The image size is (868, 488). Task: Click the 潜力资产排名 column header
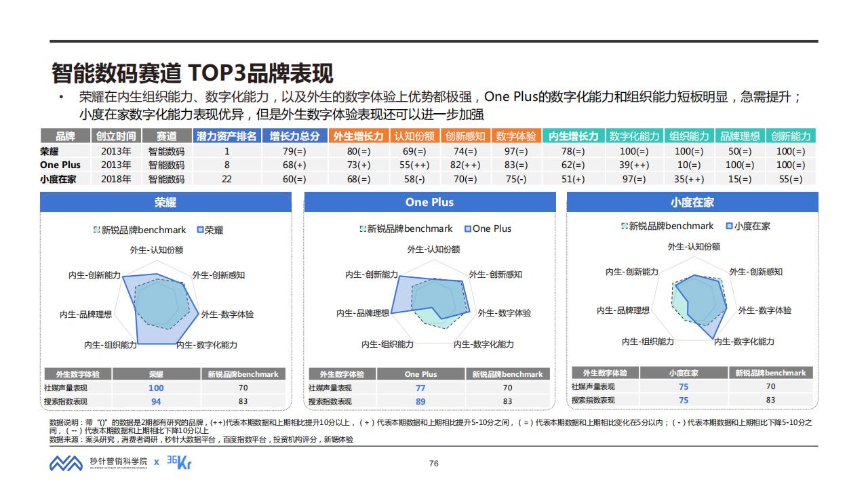226,136
